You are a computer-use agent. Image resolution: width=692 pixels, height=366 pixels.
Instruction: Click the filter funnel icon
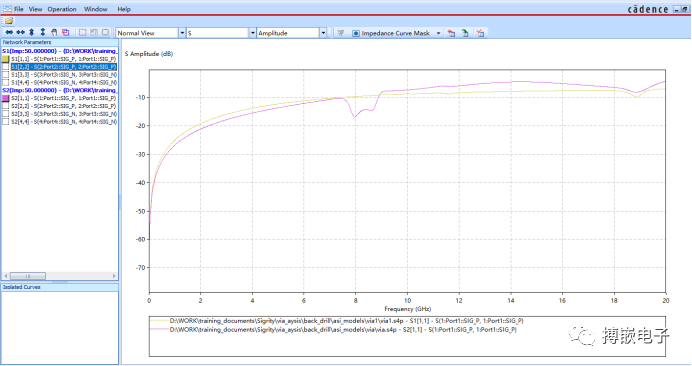[x=341, y=33]
